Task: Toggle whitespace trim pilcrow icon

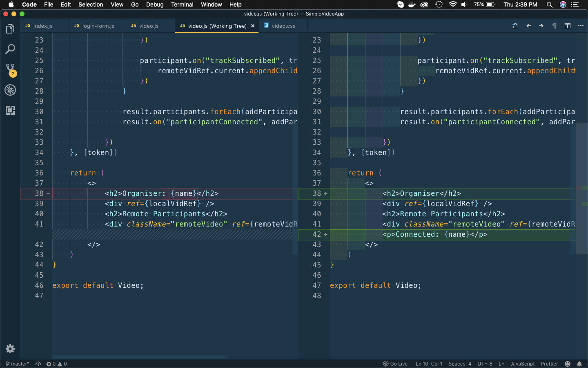Action: [554, 26]
